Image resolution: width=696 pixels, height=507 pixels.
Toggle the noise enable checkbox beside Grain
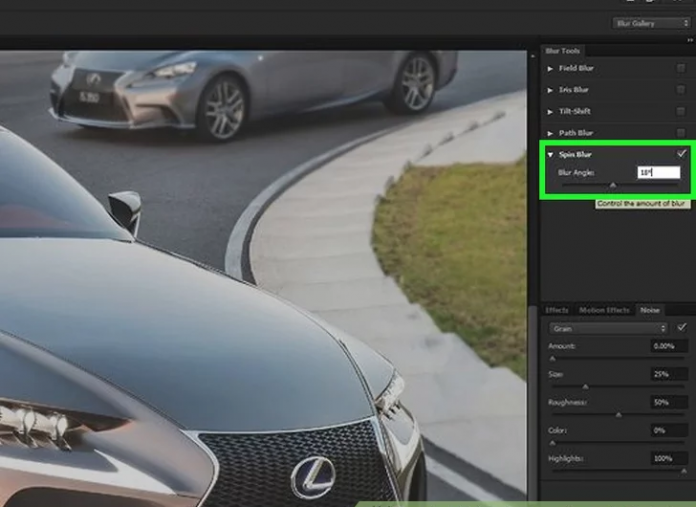[682, 327]
